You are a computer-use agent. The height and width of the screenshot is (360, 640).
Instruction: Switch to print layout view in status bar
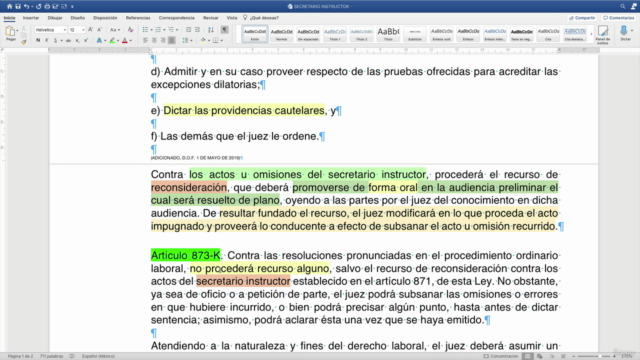[x=528, y=356]
